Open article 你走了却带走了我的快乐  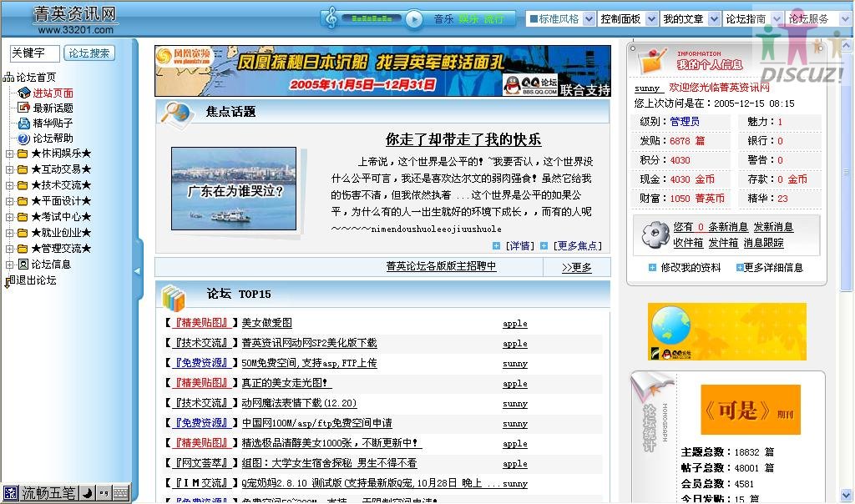point(463,139)
